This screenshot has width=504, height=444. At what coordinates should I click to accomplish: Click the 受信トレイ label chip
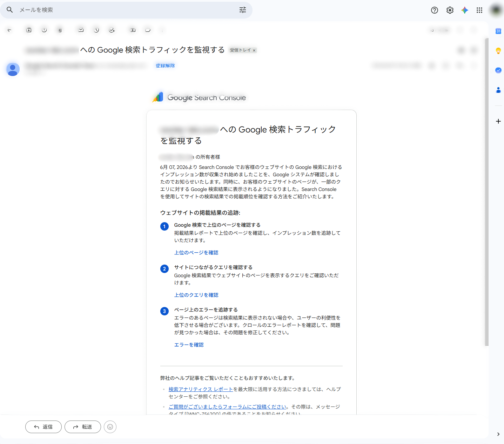(243, 50)
